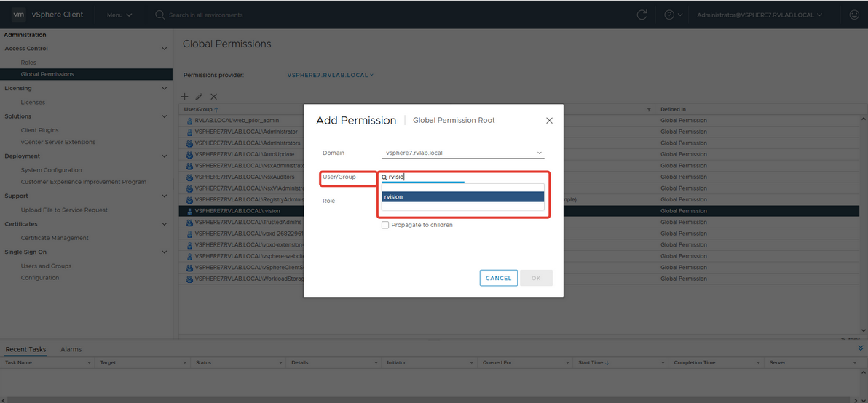Open vCenter Server Extensions
868x403 pixels.
[x=58, y=142]
